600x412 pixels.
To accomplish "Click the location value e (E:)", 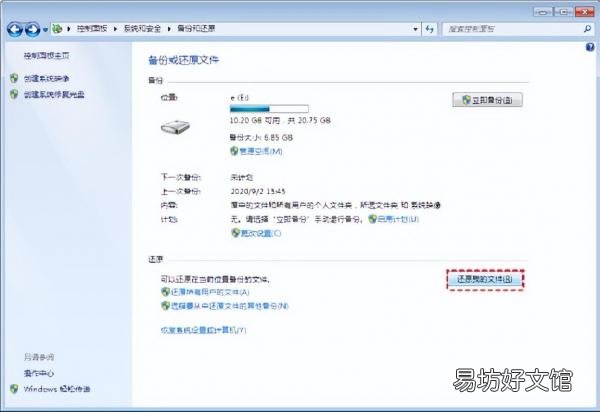I will [240, 98].
